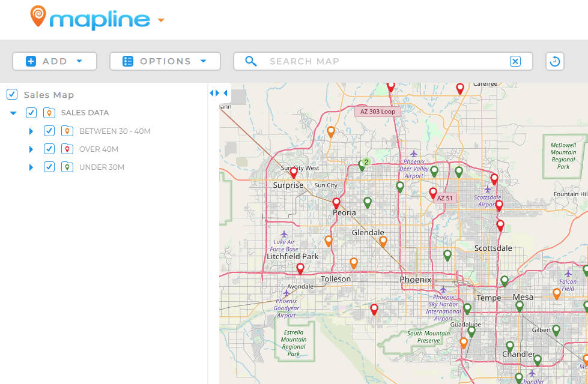Click the Search Map input field
Screen dimensions: 588x384
383,61
